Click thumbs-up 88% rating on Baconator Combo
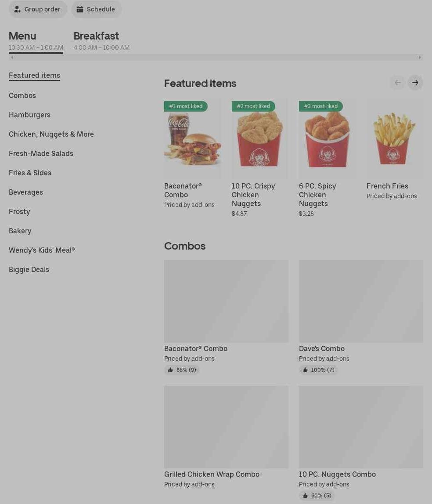The height and width of the screenshot is (504, 432). (x=182, y=370)
